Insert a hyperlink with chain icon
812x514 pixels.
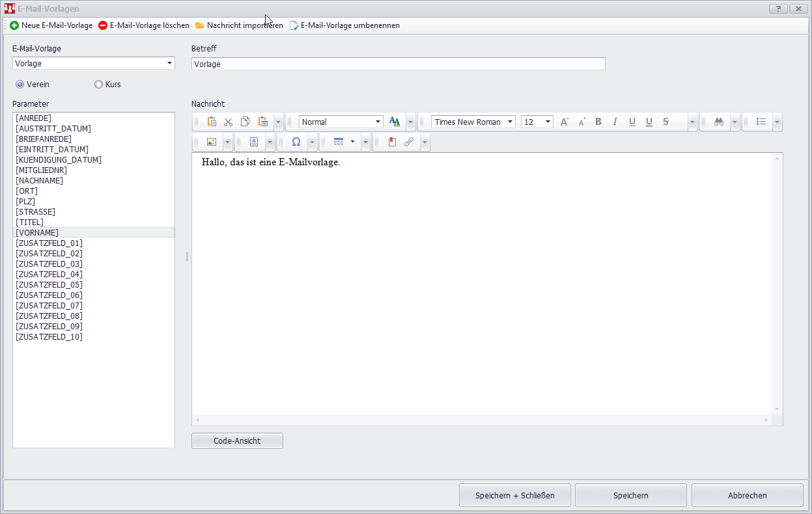pyautogui.click(x=409, y=142)
